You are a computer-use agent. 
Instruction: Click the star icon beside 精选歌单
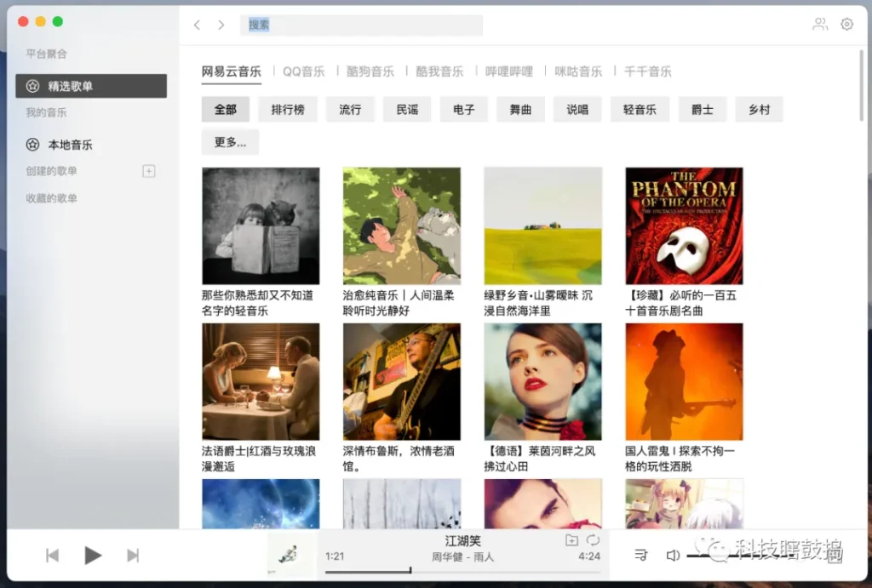33,86
